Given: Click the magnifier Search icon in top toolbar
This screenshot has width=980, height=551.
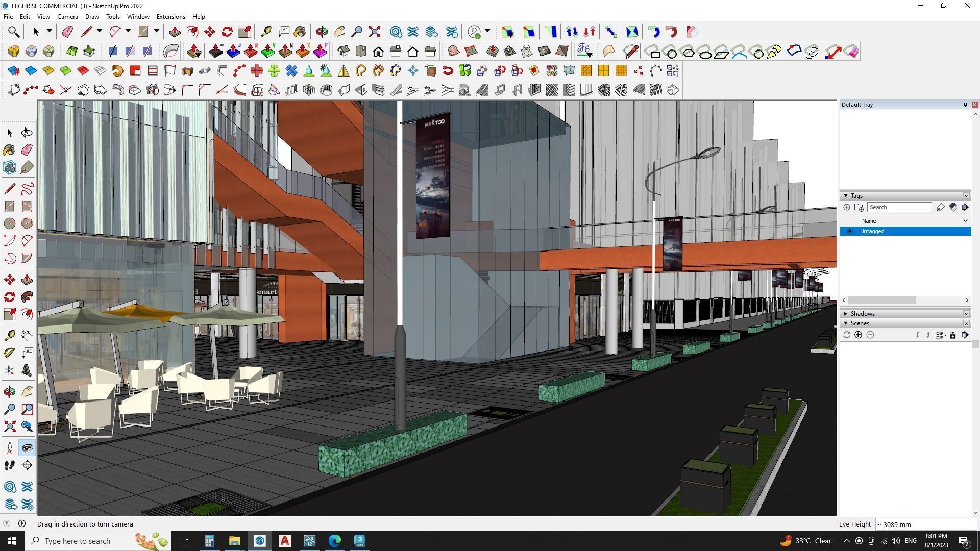Looking at the screenshot, I should click(x=14, y=32).
